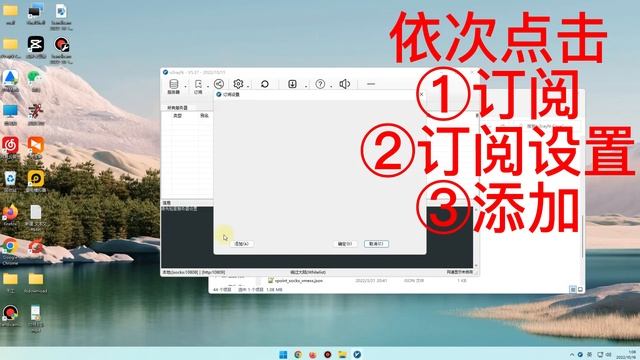
Task: Click the 取消(C) Cancel button
Action: pyautogui.click(x=376, y=244)
